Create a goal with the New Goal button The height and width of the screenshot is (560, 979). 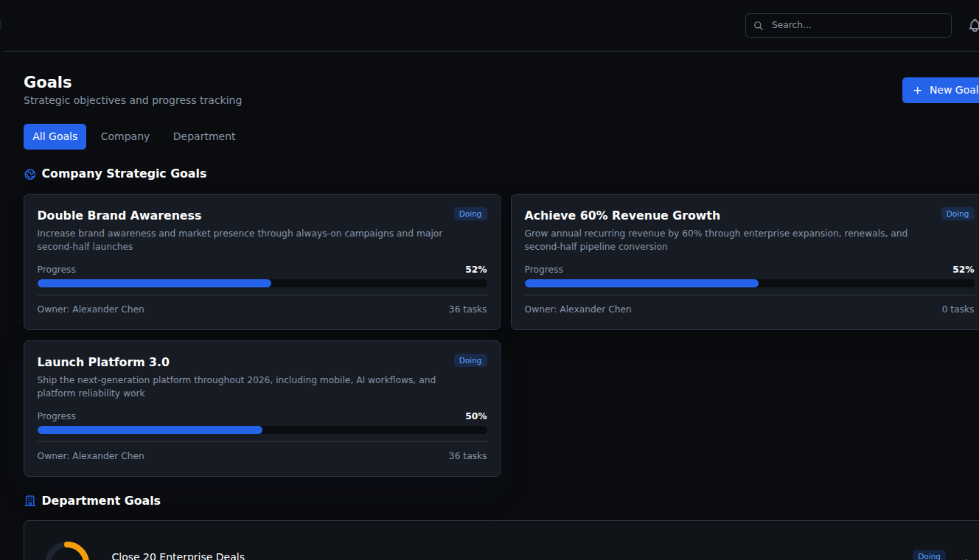click(x=941, y=90)
